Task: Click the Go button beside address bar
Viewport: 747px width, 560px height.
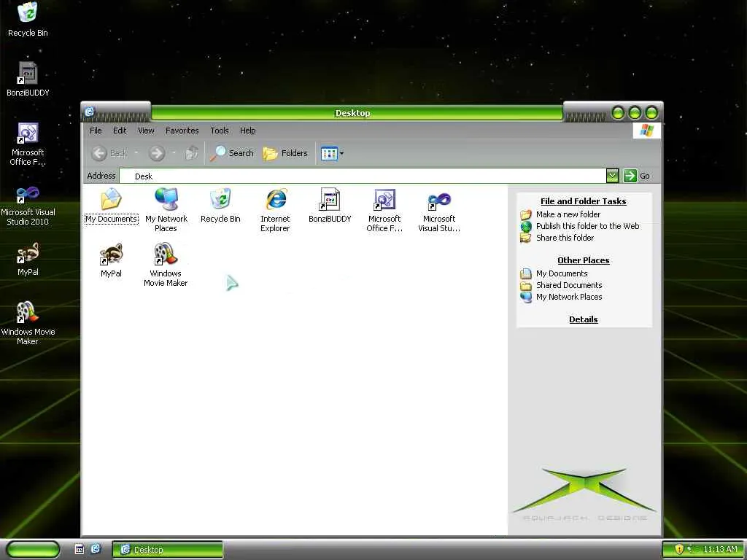Action: pos(636,176)
